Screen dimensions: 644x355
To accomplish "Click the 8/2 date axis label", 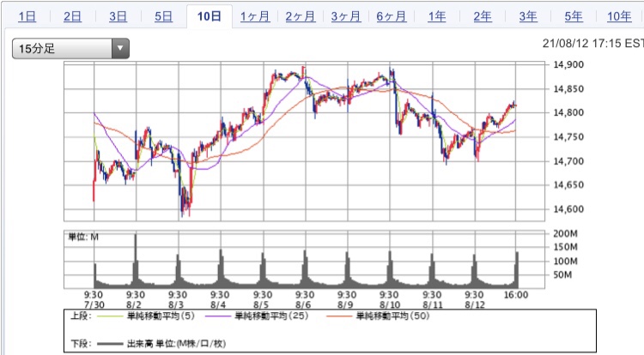I will 134,305.
